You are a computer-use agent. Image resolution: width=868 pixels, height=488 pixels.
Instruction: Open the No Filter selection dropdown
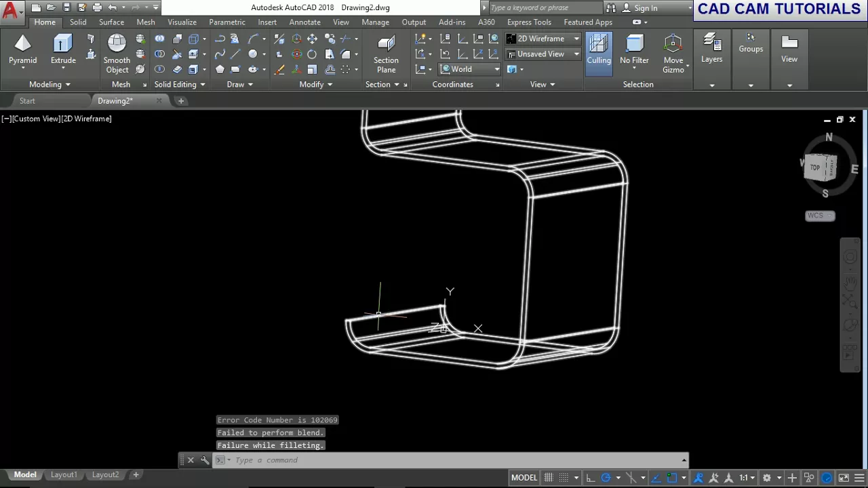[634, 51]
